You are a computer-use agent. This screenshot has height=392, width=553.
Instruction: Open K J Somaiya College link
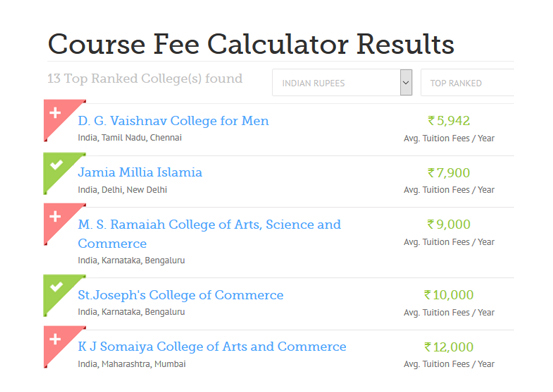click(212, 346)
